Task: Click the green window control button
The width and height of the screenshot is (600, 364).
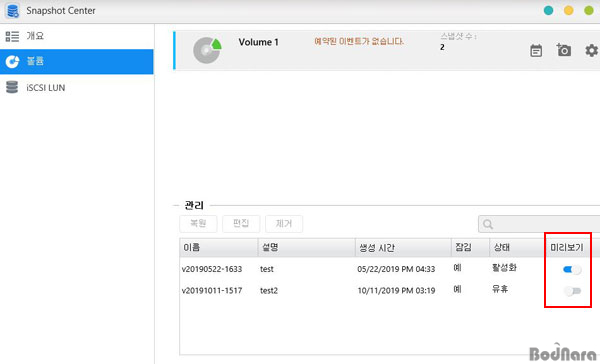Action: (x=589, y=11)
